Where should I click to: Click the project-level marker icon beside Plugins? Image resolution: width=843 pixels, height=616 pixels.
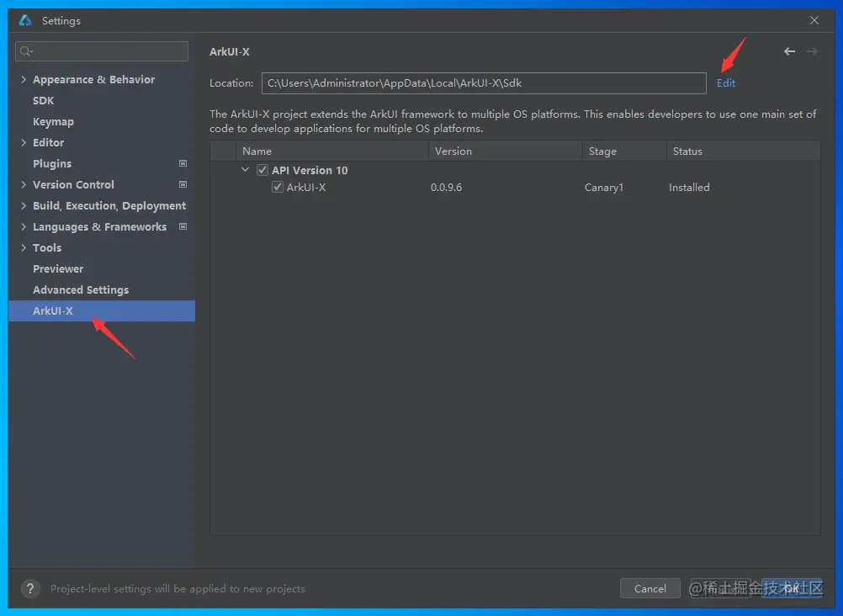click(x=183, y=163)
